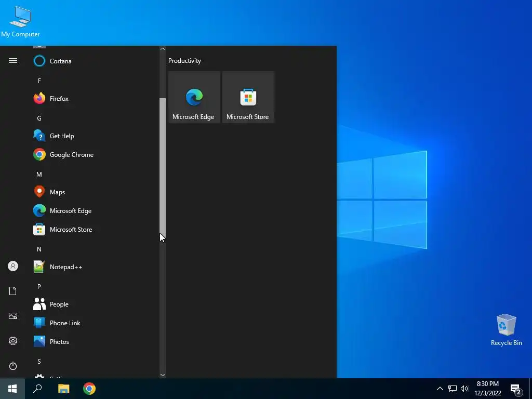Open Phone Link app
This screenshot has width=532, height=399.
(x=95, y=323)
